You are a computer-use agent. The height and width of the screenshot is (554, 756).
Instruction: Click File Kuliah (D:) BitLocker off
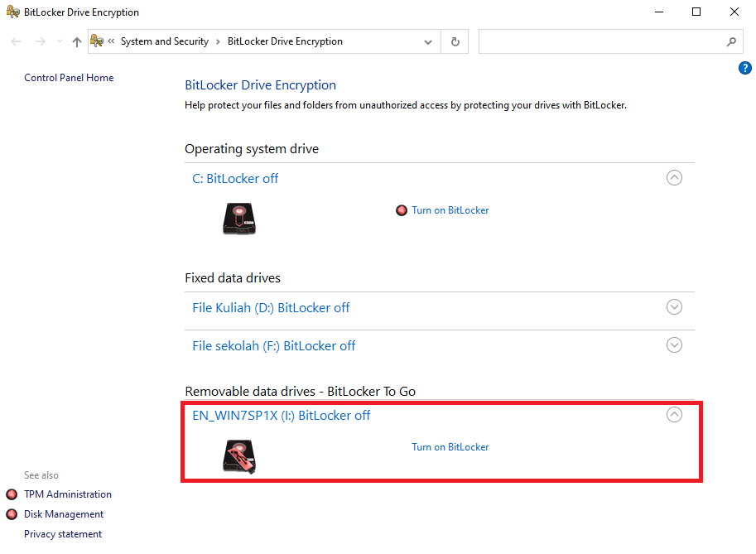[x=271, y=307]
